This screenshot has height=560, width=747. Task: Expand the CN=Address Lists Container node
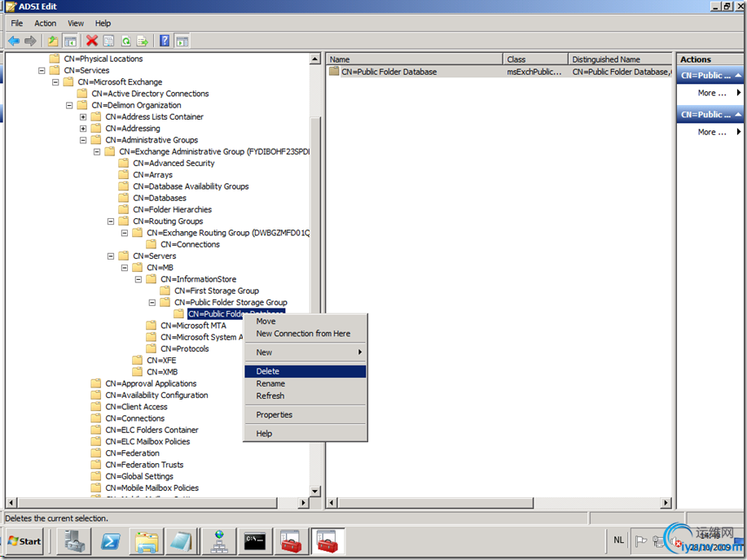pyautogui.click(x=83, y=116)
